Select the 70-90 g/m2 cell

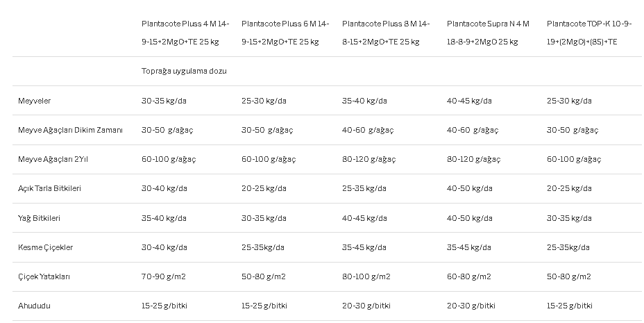[x=164, y=276]
